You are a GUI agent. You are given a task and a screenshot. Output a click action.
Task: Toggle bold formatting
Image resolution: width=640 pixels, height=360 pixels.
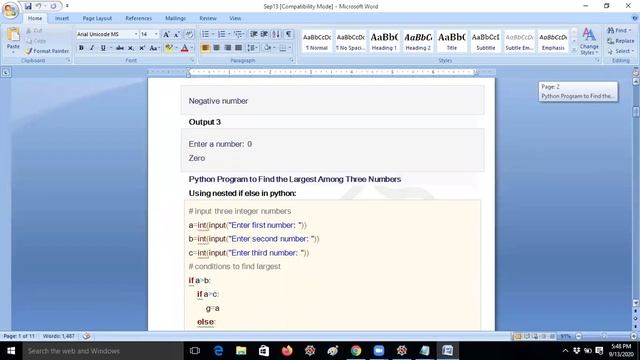point(81,48)
